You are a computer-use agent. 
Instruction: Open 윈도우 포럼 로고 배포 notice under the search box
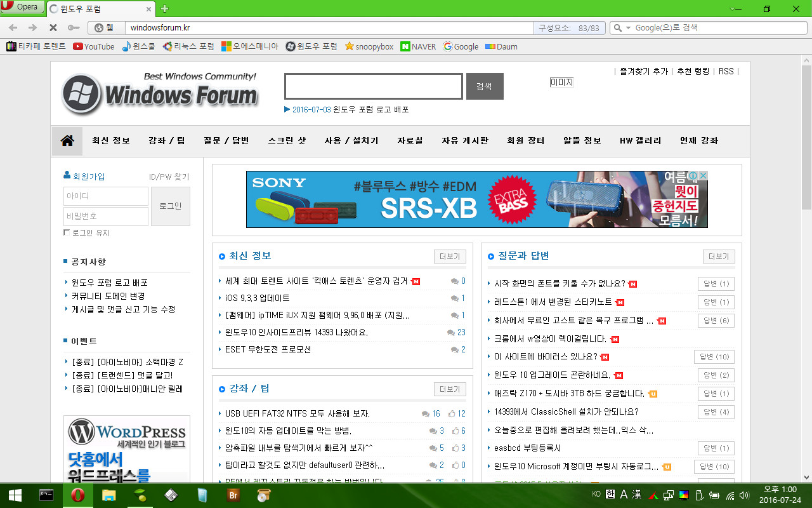370,109
